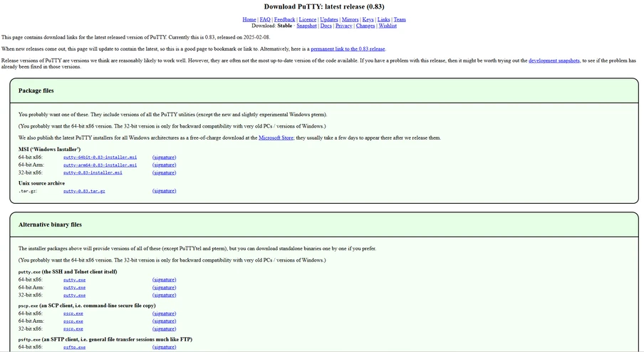Viewport: 644px width, 352px height.
Task: View the Changes page
Action: tap(365, 26)
